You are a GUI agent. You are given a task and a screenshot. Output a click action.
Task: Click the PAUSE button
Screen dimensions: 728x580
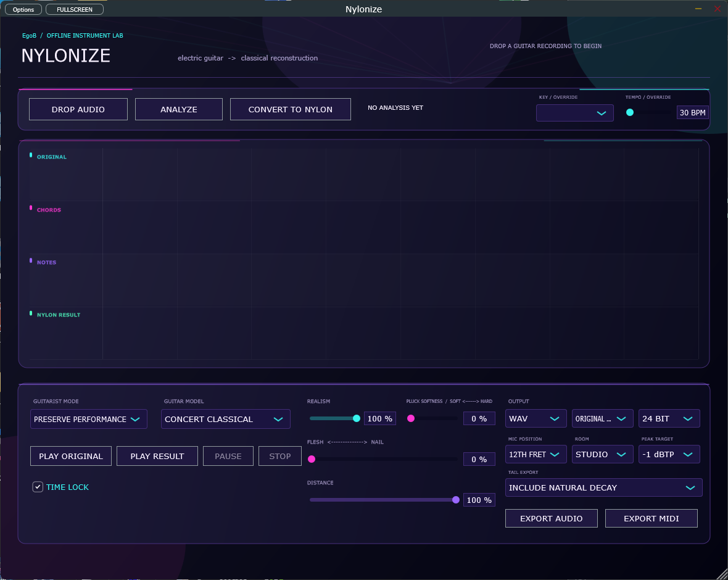click(x=228, y=456)
